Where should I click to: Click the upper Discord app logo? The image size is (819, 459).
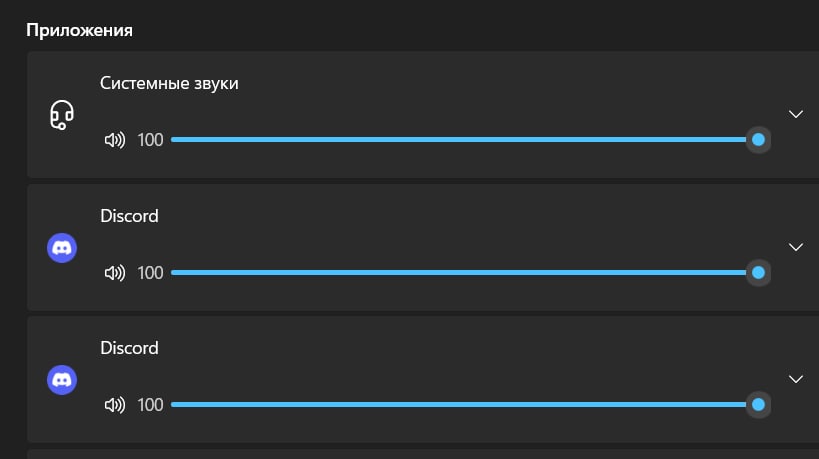pyautogui.click(x=62, y=248)
